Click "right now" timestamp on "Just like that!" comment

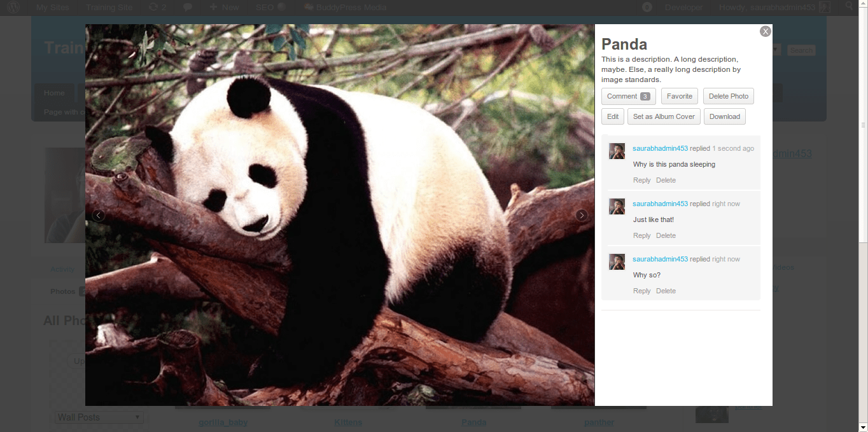pos(726,204)
